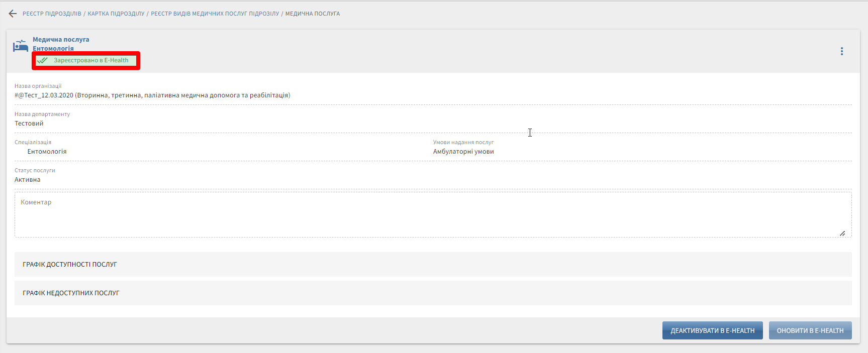This screenshot has height=353, width=868.
Task: Click the Статус послуги value Активна
Action: point(28,180)
